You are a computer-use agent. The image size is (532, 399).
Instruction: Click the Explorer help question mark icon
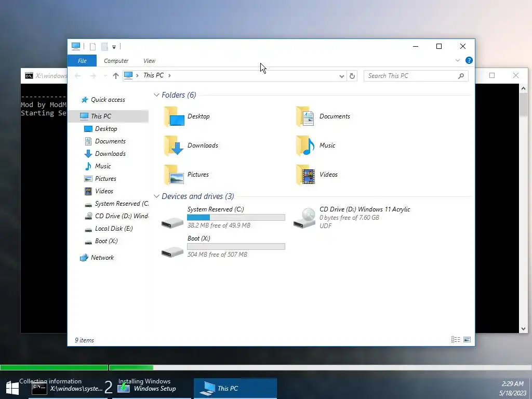469,60
